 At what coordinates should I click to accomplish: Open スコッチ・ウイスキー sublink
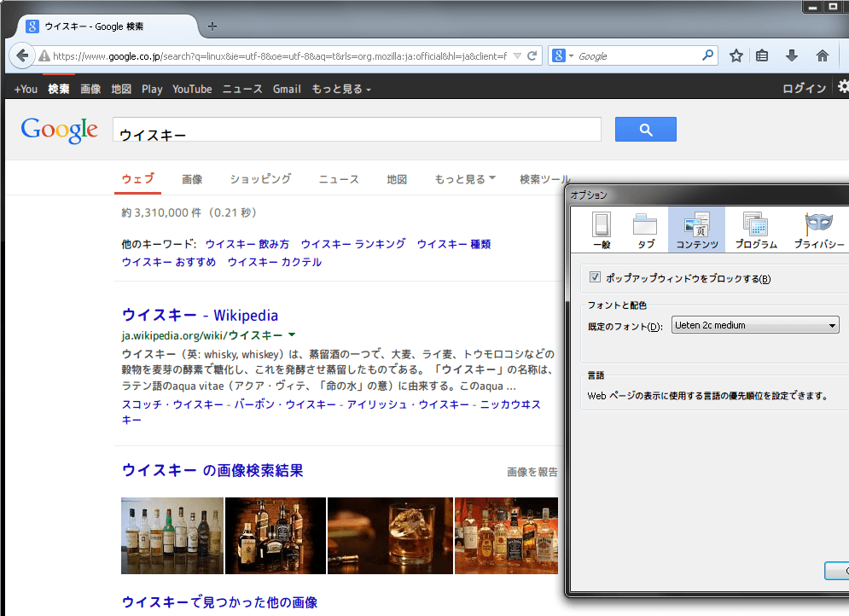tap(172, 404)
